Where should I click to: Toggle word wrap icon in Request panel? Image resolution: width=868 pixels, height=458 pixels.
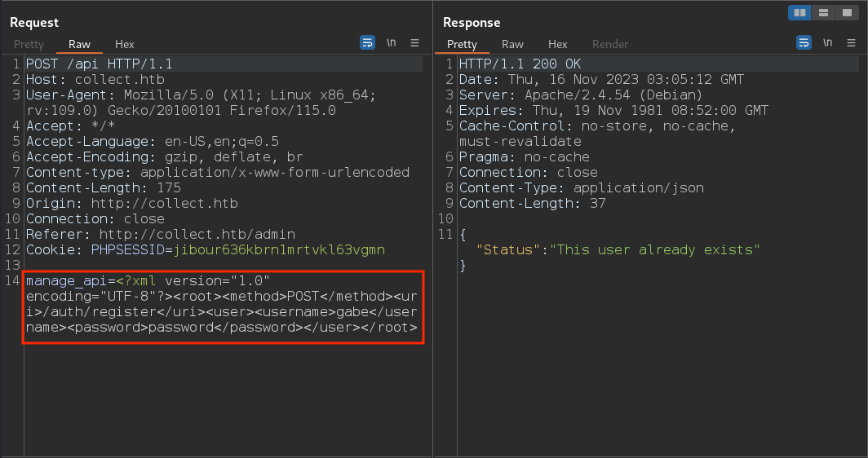tap(368, 42)
